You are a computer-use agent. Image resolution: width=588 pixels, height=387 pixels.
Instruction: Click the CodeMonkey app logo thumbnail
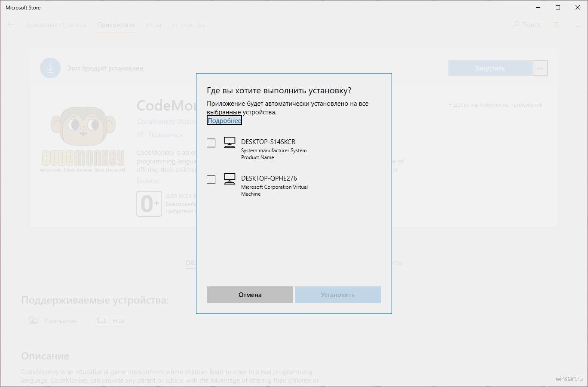coord(83,139)
